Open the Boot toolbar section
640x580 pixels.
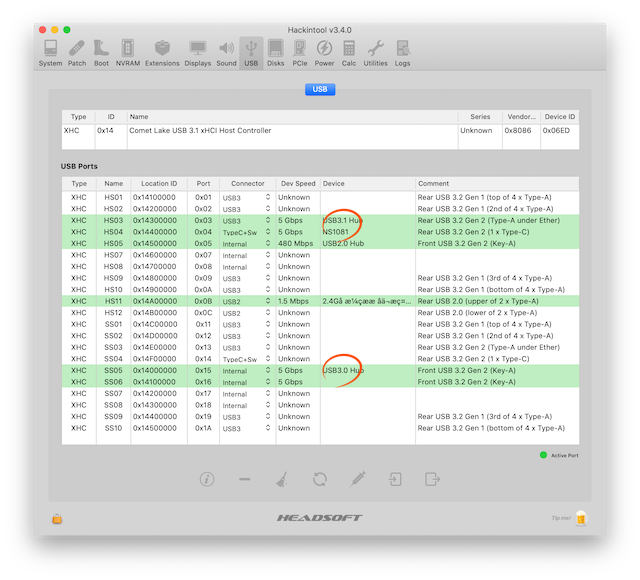[x=101, y=53]
